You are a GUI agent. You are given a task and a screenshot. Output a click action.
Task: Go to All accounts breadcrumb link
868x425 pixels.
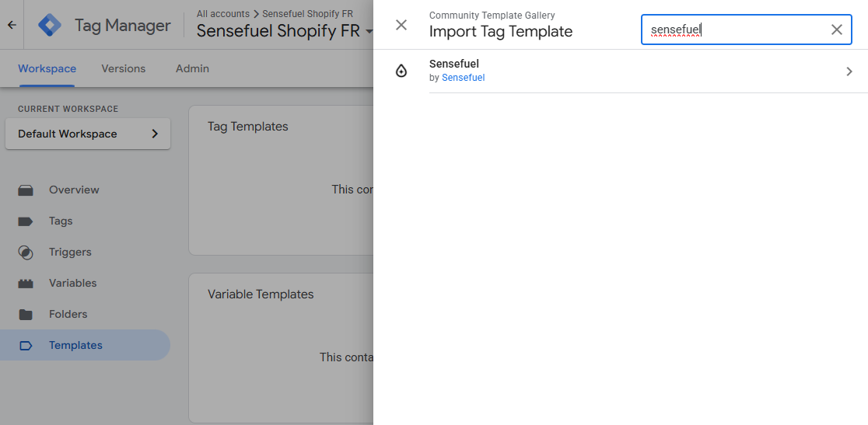[223, 14]
